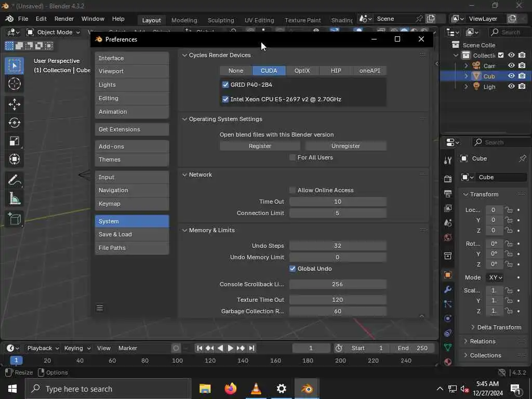Collapse the Memory & Limits panel
Image resolution: width=532 pixels, height=399 pixels.
pos(184,230)
